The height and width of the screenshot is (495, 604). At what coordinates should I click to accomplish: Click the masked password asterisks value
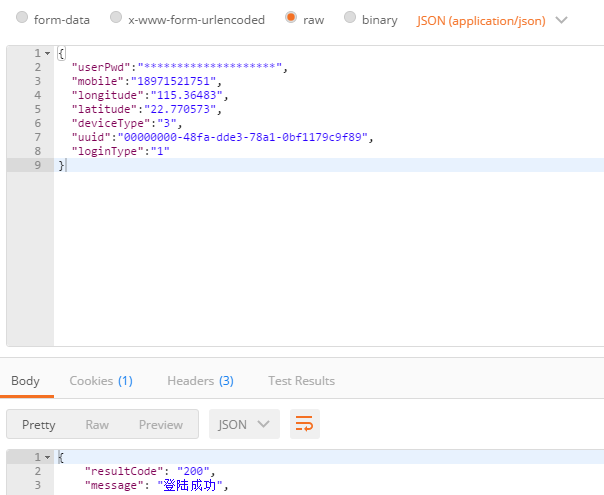click(210, 67)
